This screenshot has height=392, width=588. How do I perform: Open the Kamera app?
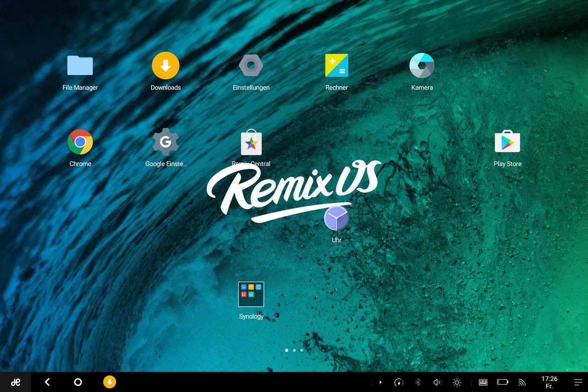pos(422,66)
